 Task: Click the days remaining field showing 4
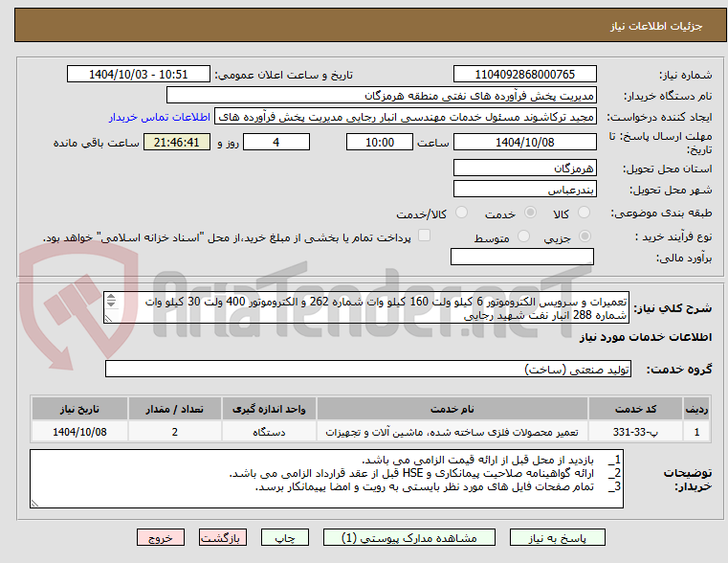click(276, 142)
